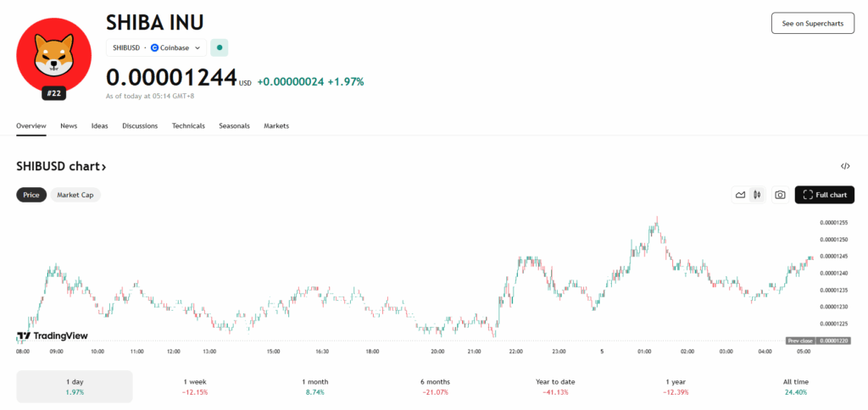Click the 0.00001225 price axis label
868x410 pixels.
point(834,324)
